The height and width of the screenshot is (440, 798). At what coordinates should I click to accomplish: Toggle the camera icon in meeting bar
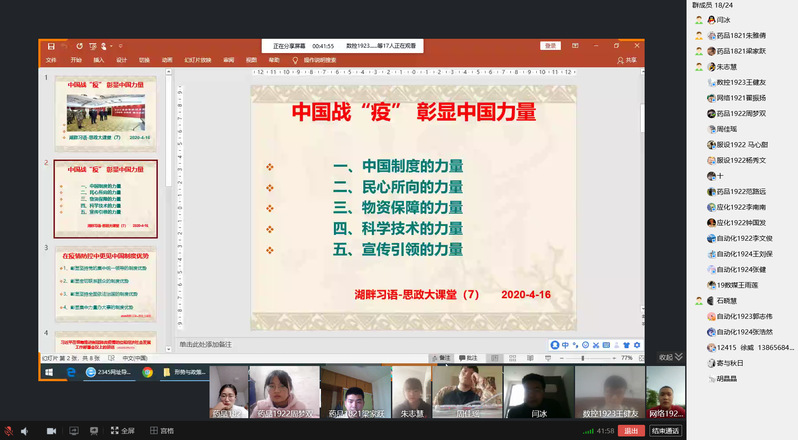[51, 431]
